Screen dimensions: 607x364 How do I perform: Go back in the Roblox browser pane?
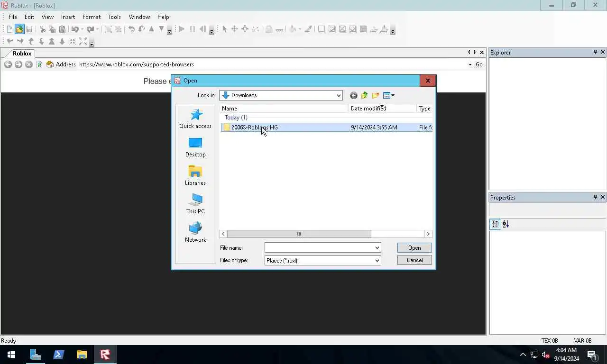[x=8, y=64]
